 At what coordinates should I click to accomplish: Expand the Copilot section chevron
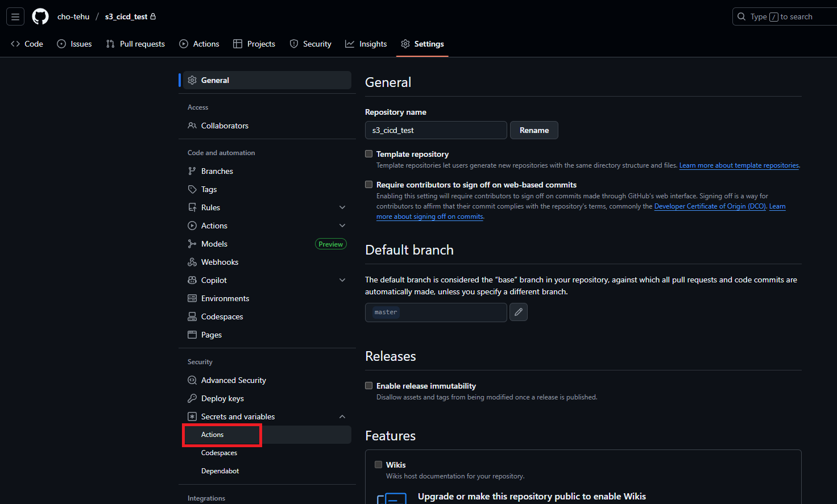point(342,280)
